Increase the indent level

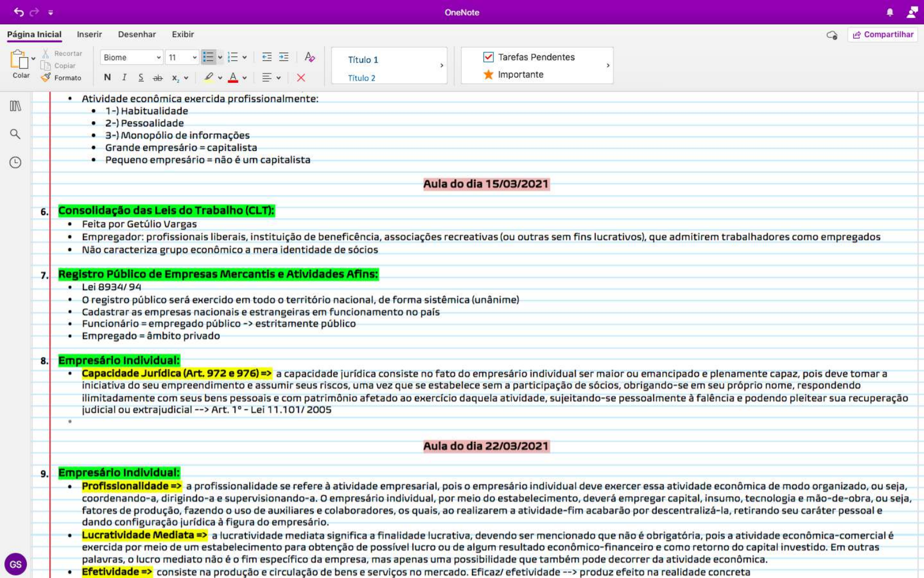click(x=284, y=57)
